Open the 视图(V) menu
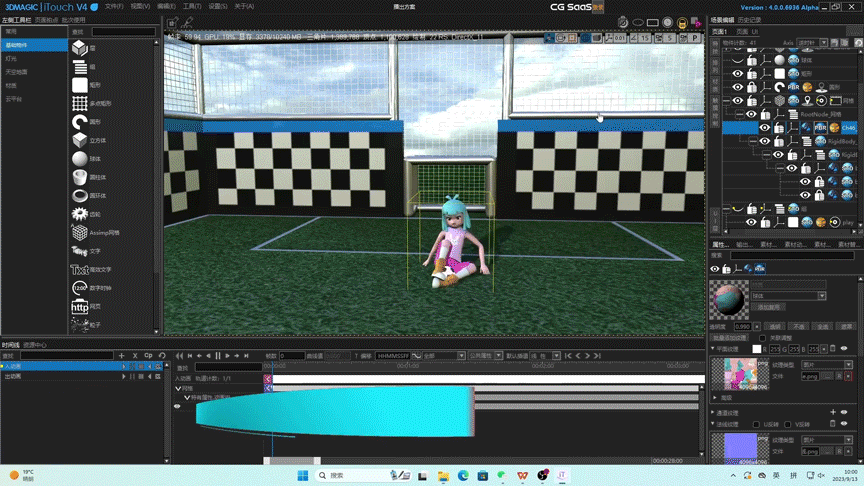Image resolution: width=864 pixels, height=486 pixels. (x=140, y=7)
